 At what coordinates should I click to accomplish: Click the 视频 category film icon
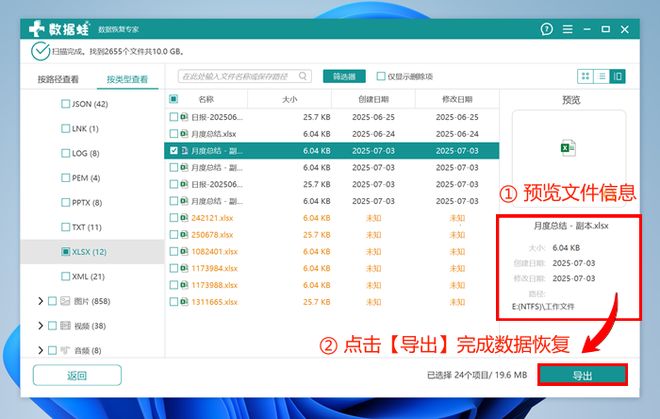tap(65, 326)
